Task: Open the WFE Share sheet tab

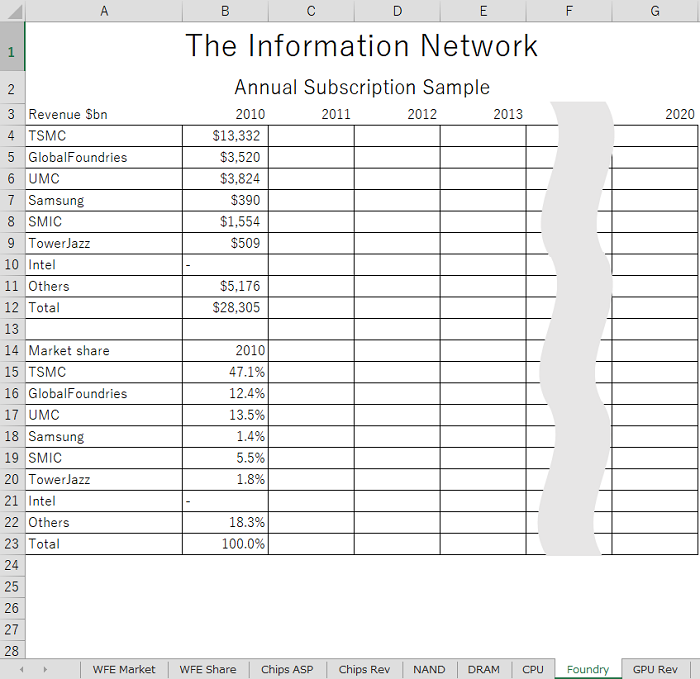Action: (x=207, y=669)
